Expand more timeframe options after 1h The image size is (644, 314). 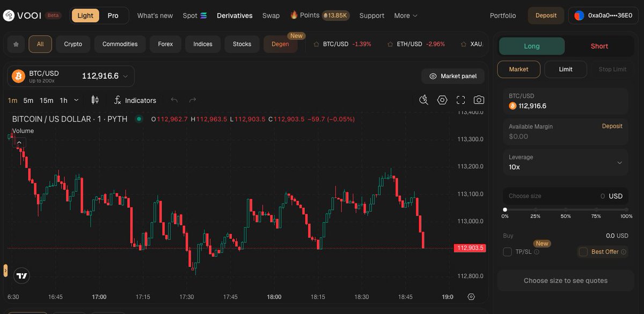pyautogui.click(x=76, y=100)
